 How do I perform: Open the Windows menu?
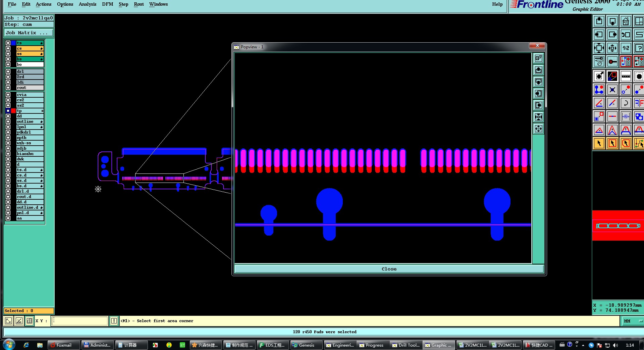click(x=159, y=4)
